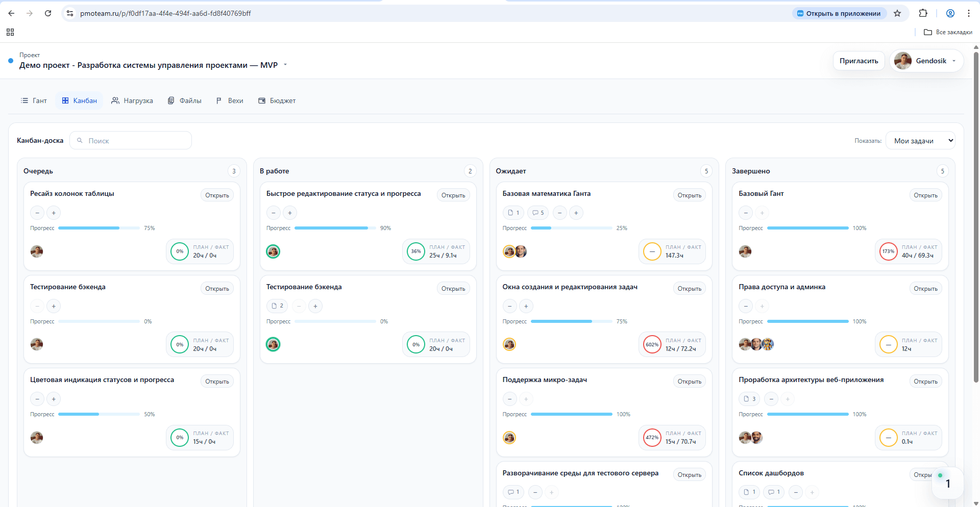Expand the project name dropdown arrow
This screenshot has width=980, height=507.
click(286, 65)
